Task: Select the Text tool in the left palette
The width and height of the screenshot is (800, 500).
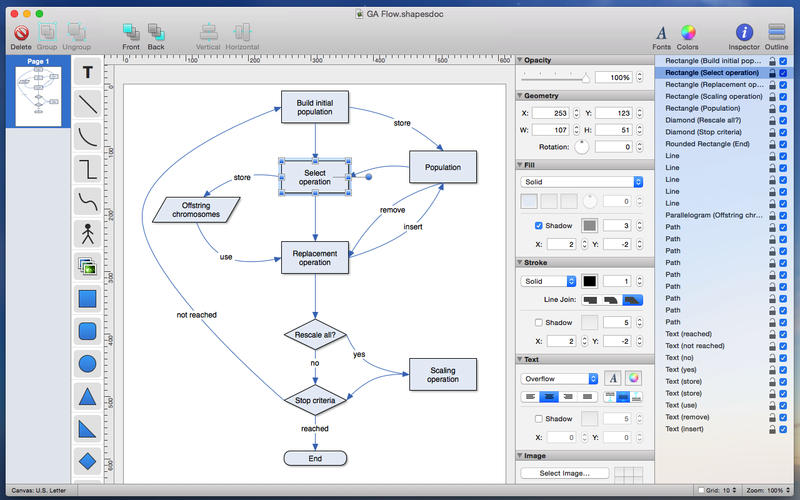Action: [x=88, y=72]
